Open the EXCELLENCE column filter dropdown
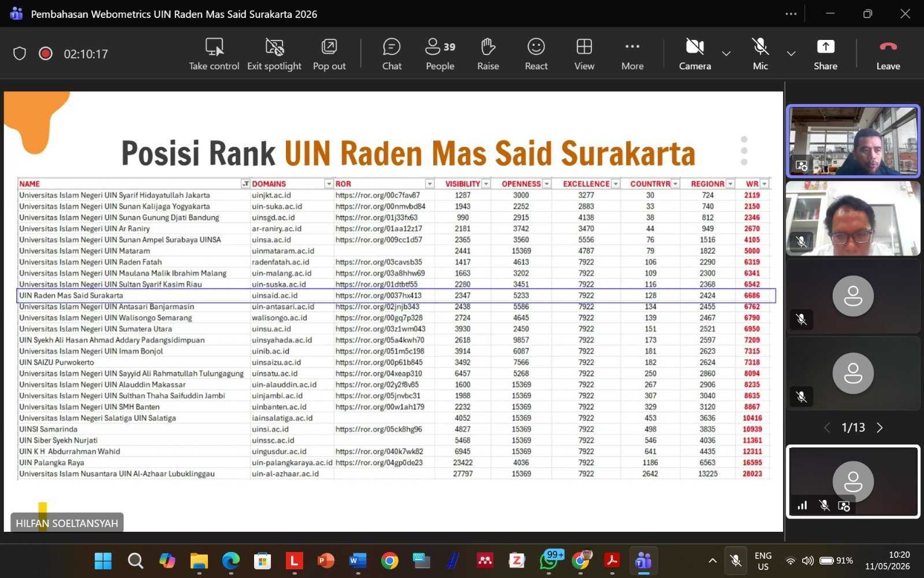This screenshot has height=578, width=924. (x=616, y=184)
